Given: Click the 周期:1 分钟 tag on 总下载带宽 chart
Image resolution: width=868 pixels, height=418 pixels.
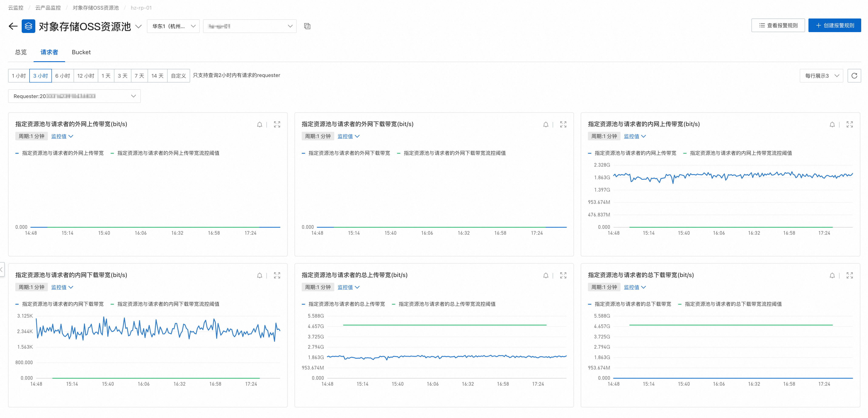Looking at the screenshot, I should [604, 287].
